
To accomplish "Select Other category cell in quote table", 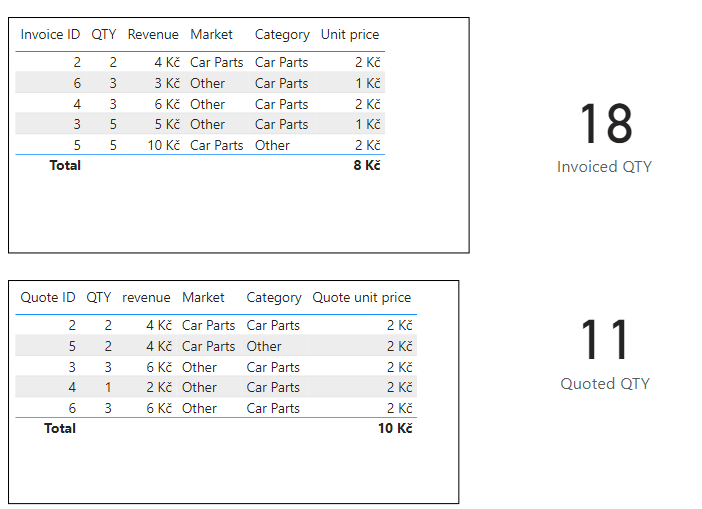I will tap(264, 346).
